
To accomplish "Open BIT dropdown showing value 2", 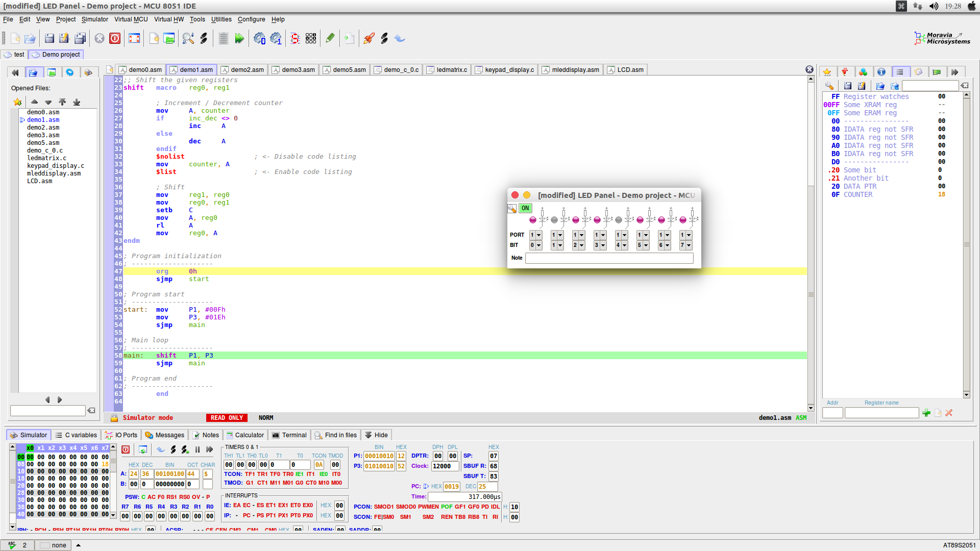I will click(x=578, y=245).
